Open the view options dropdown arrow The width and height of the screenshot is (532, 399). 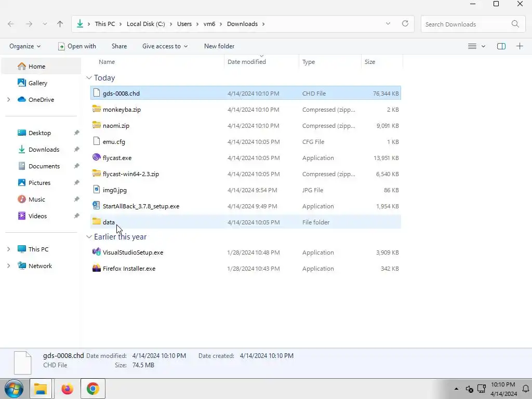483,46
